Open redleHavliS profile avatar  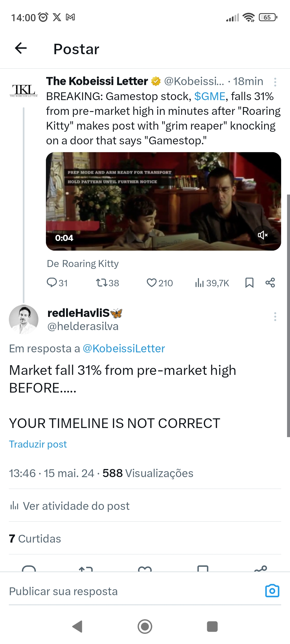(x=24, y=319)
